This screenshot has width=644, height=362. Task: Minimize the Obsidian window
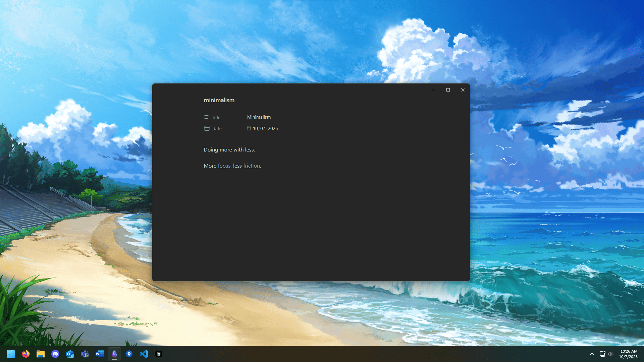pos(433,90)
